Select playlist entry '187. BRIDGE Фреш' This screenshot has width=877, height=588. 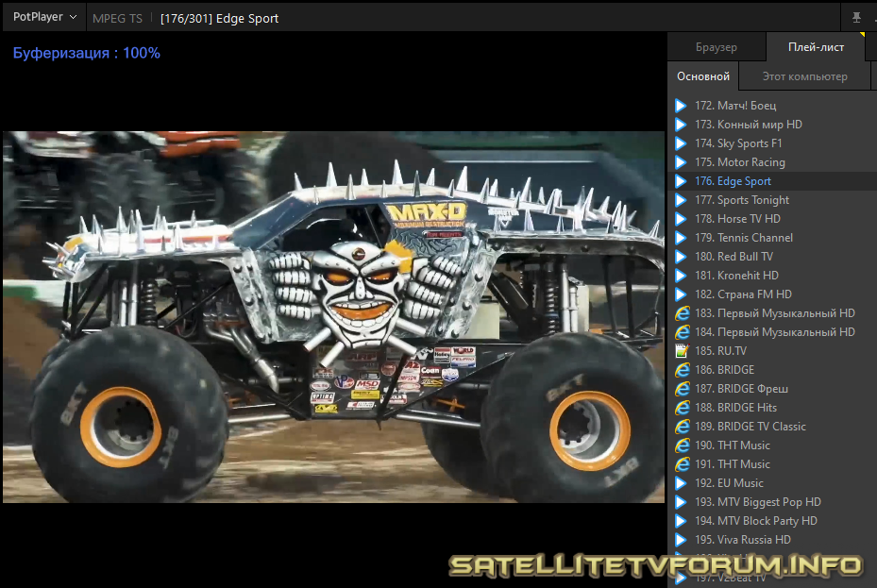point(772,389)
